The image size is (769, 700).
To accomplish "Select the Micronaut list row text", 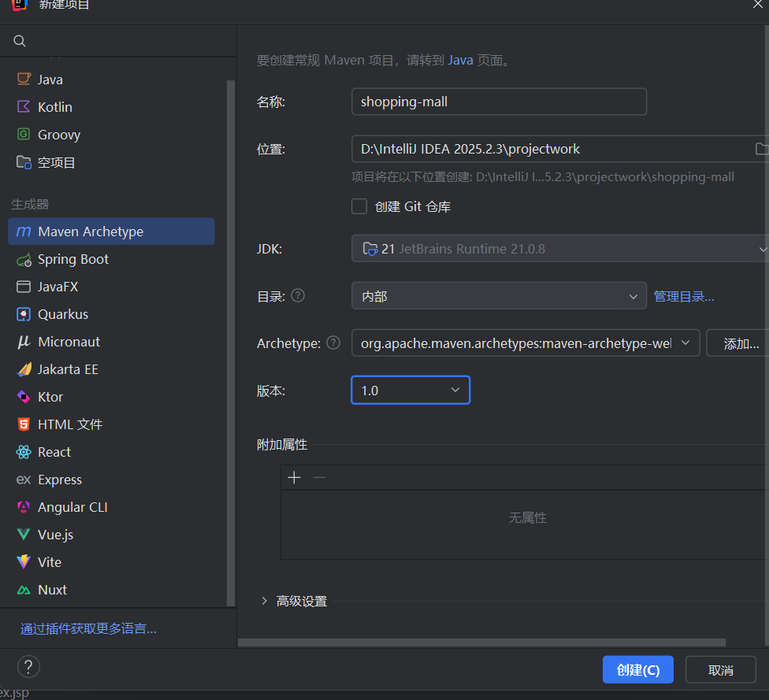I will click(x=69, y=342).
